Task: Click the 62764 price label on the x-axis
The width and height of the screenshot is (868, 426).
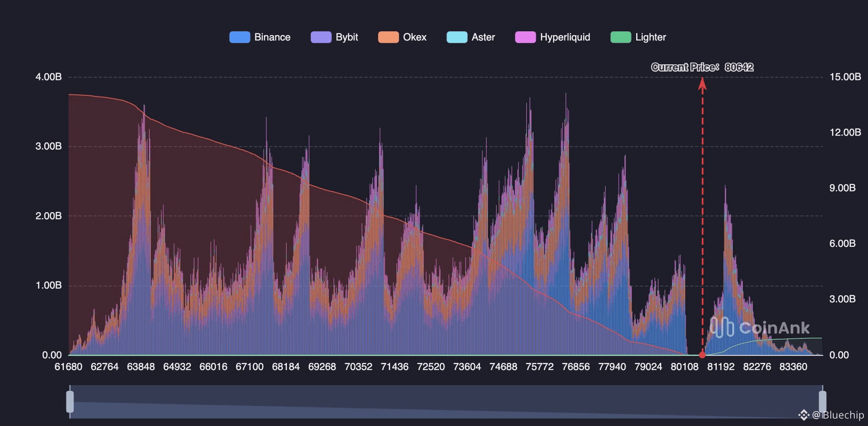Action: point(105,367)
